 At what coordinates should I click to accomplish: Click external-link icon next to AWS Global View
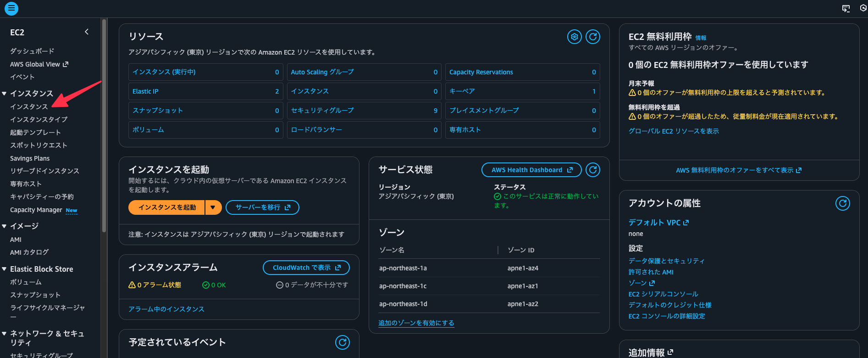pyautogui.click(x=65, y=64)
